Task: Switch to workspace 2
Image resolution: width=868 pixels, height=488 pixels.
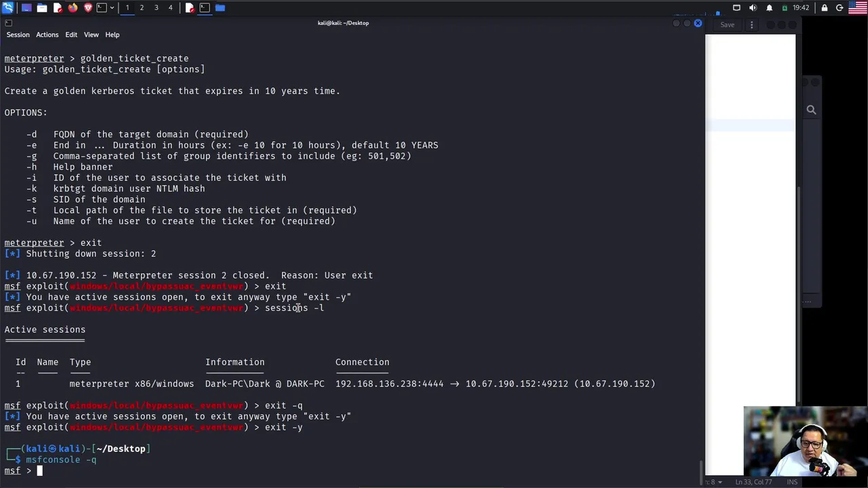Action: [x=142, y=7]
